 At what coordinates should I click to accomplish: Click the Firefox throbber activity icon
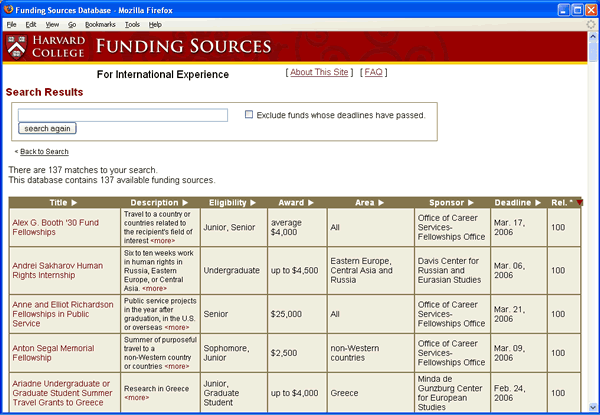[x=591, y=24]
